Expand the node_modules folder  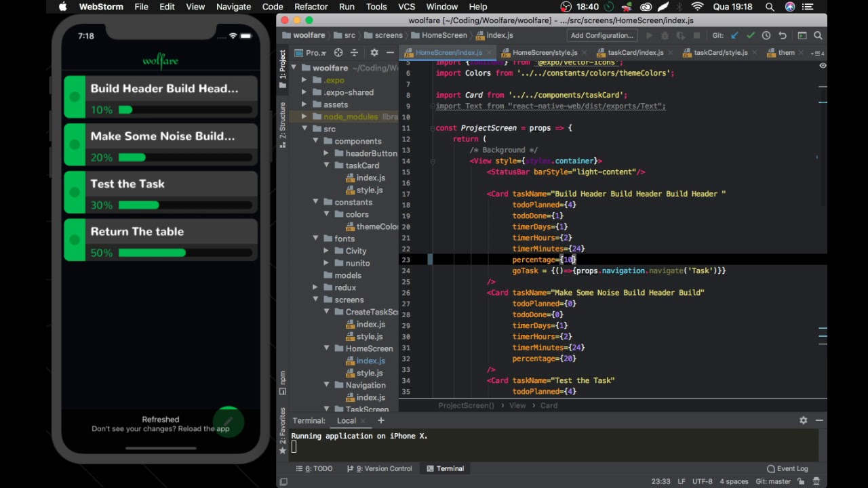[304, 117]
